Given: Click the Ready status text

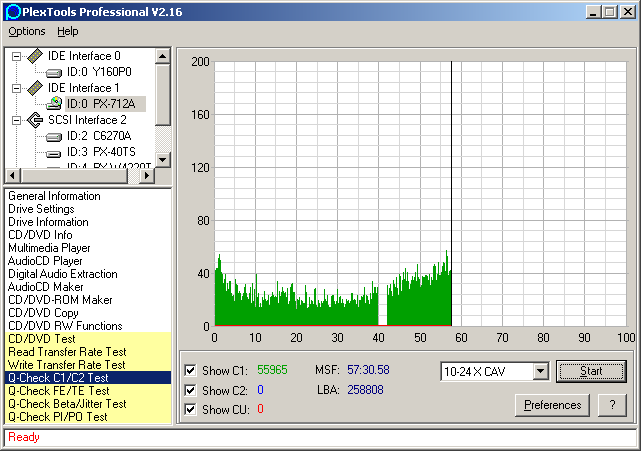Looking at the screenshot, I should (24, 437).
